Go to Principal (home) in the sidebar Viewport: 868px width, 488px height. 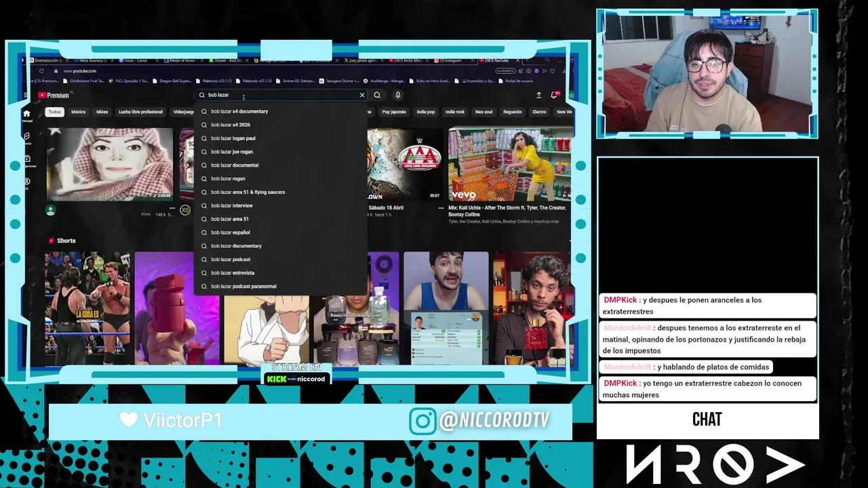[26, 115]
